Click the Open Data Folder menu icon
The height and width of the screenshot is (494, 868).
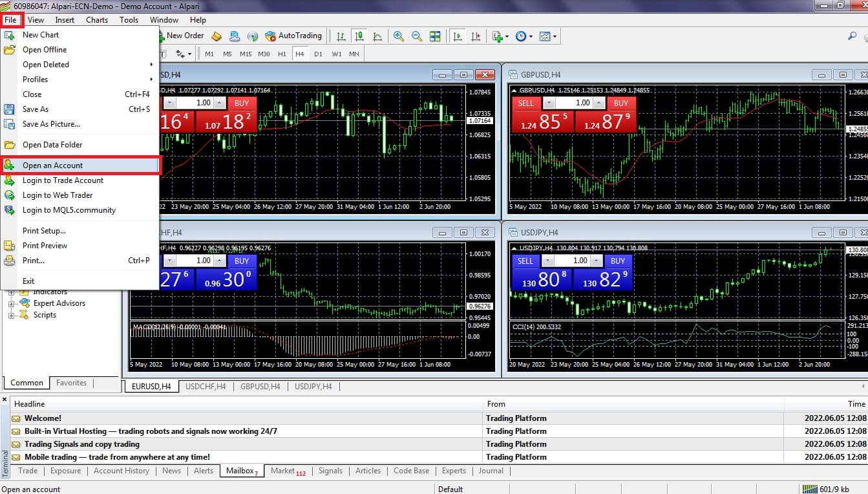pos(10,145)
